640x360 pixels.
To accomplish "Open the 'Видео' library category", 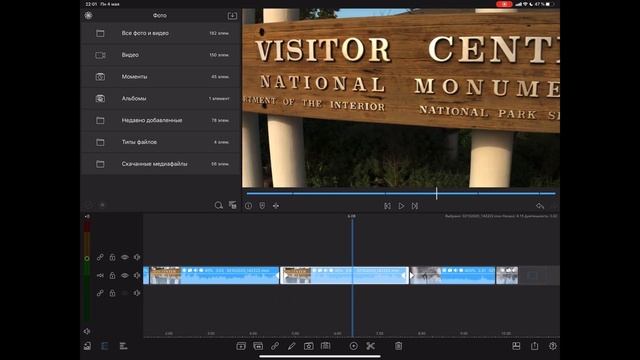I will (161, 55).
